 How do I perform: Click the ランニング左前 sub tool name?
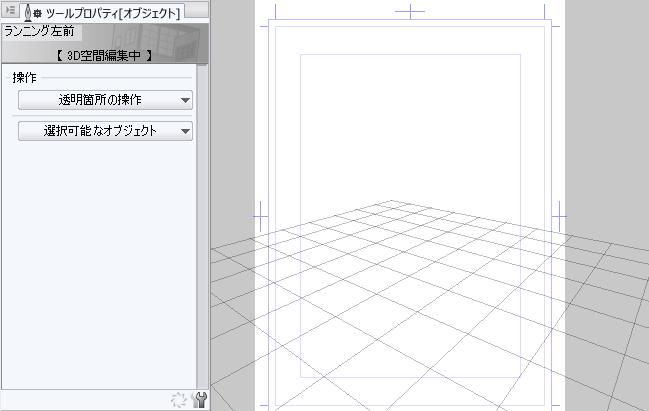point(39,31)
